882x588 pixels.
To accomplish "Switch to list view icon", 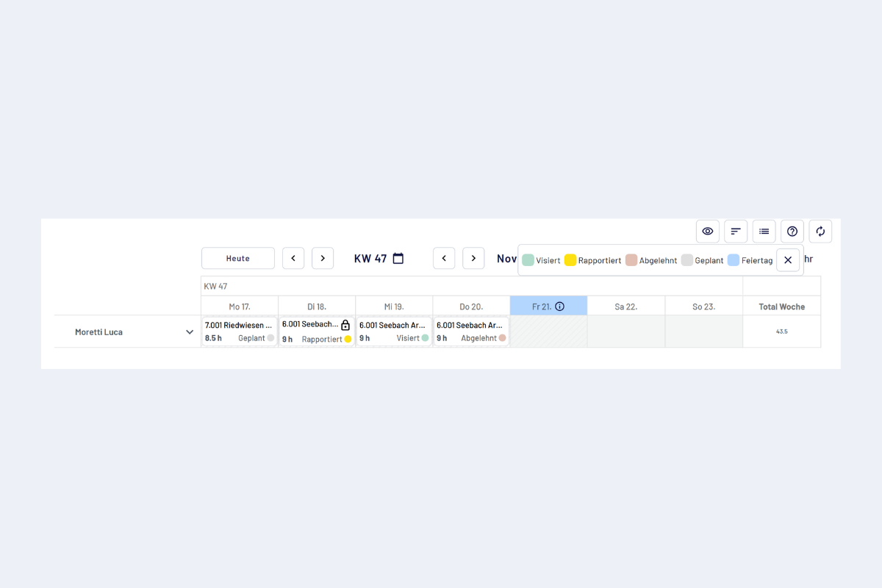I will coord(764,232).
